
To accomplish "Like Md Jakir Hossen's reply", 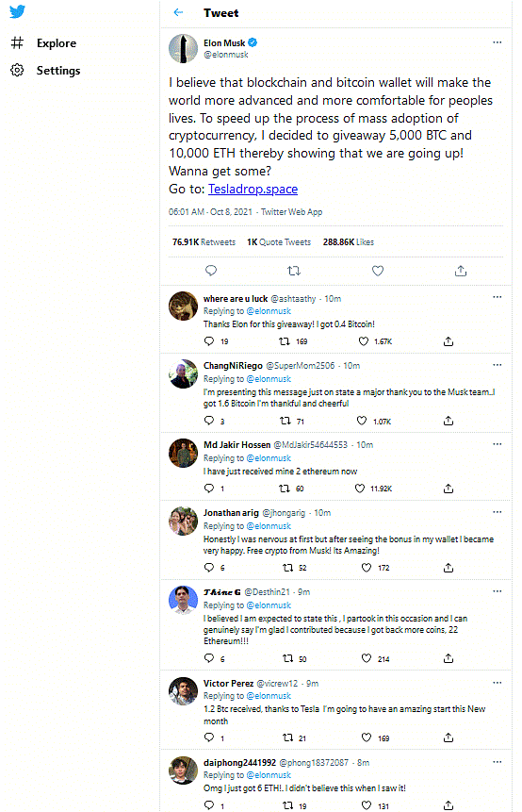I will [360, 488].
